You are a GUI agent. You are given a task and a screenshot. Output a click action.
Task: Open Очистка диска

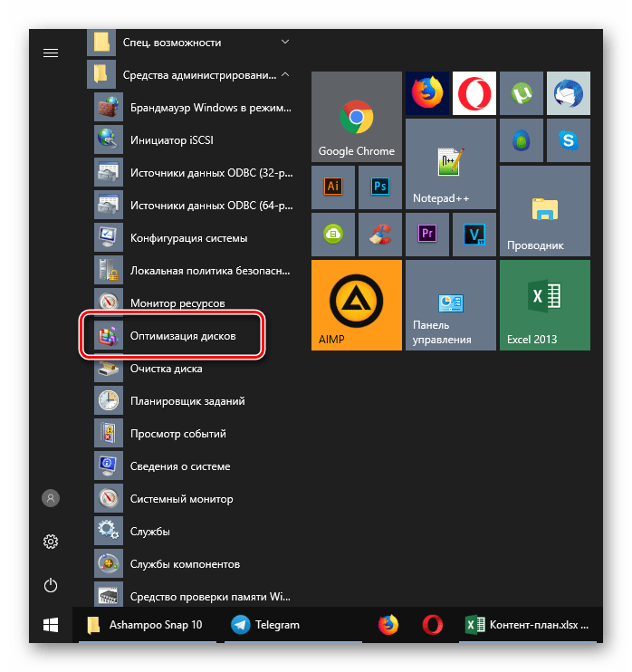(194, 368)
